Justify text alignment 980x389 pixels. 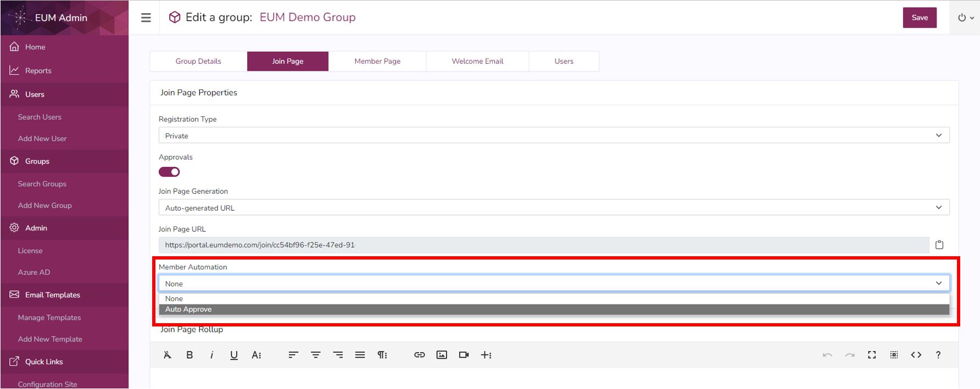(x=360, y=355)
